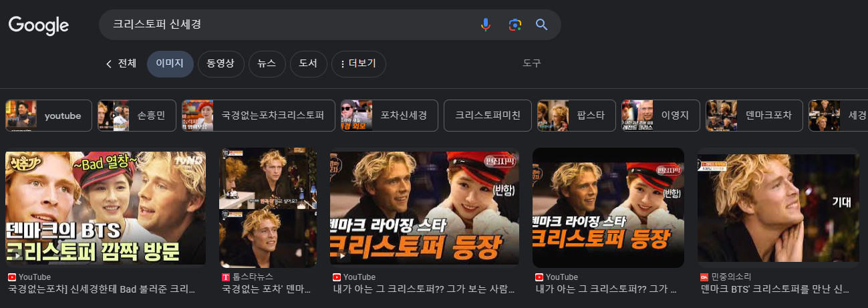Open Google Lens image search
This screenshot has width=868, height=308.
(514, 25)
